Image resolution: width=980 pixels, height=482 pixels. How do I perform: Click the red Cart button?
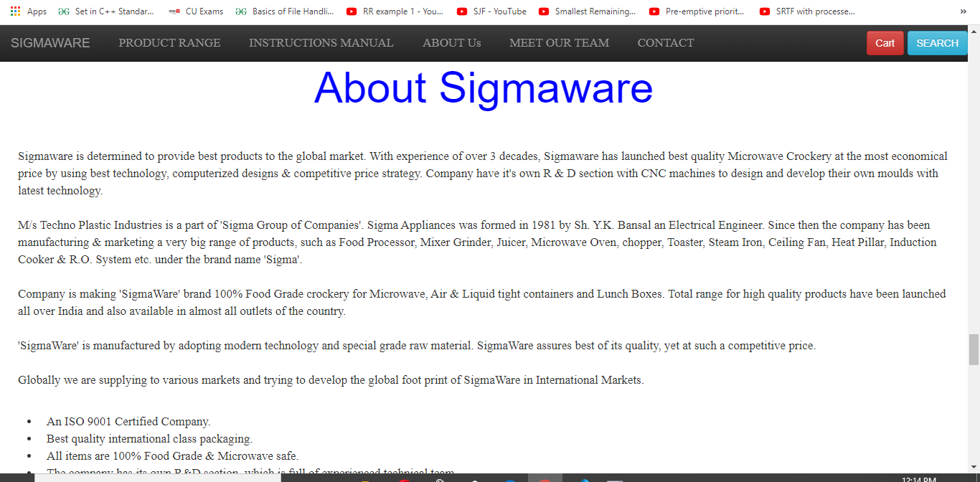point(885,43)
